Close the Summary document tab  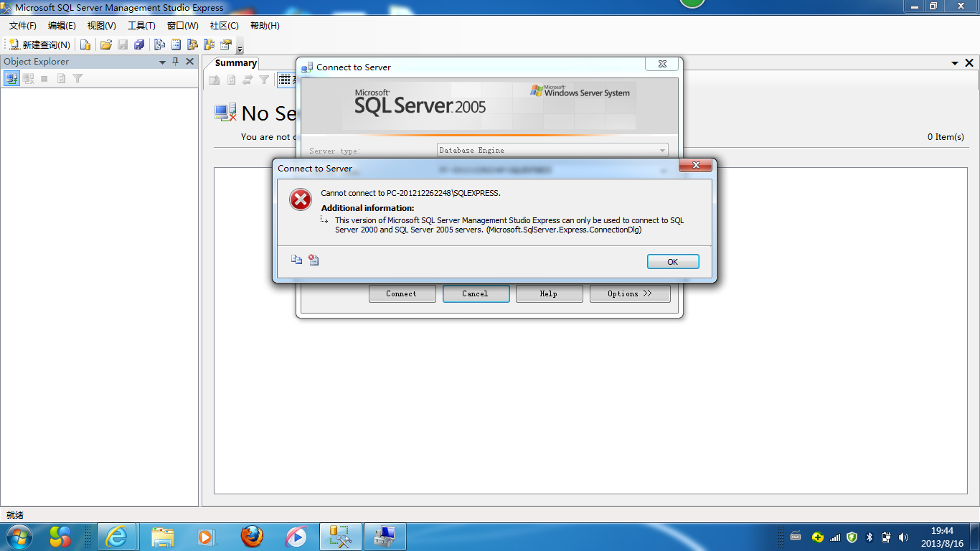click(969, 63)
